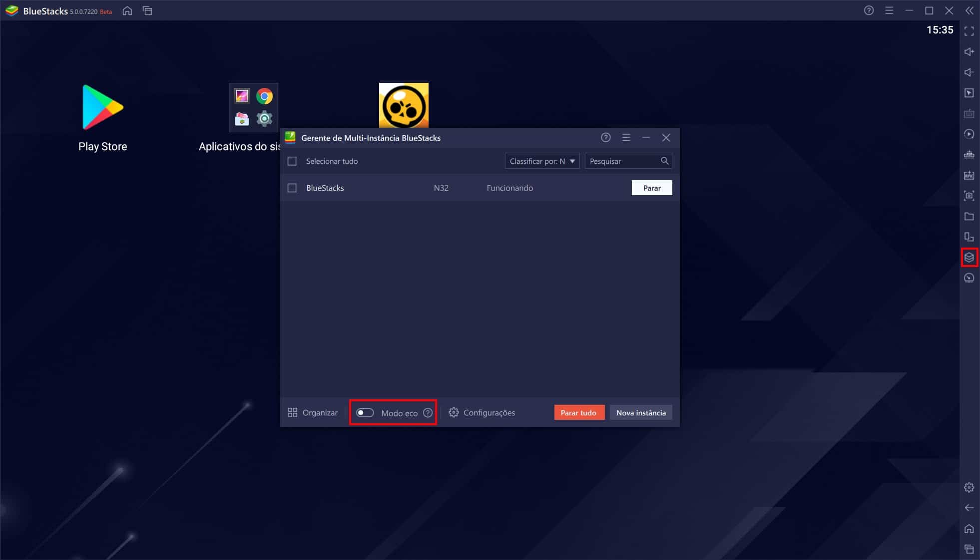Screen dimensions: 980x560
Task: Check the Selecionar tudo checkbox
Action: point(292,161)
